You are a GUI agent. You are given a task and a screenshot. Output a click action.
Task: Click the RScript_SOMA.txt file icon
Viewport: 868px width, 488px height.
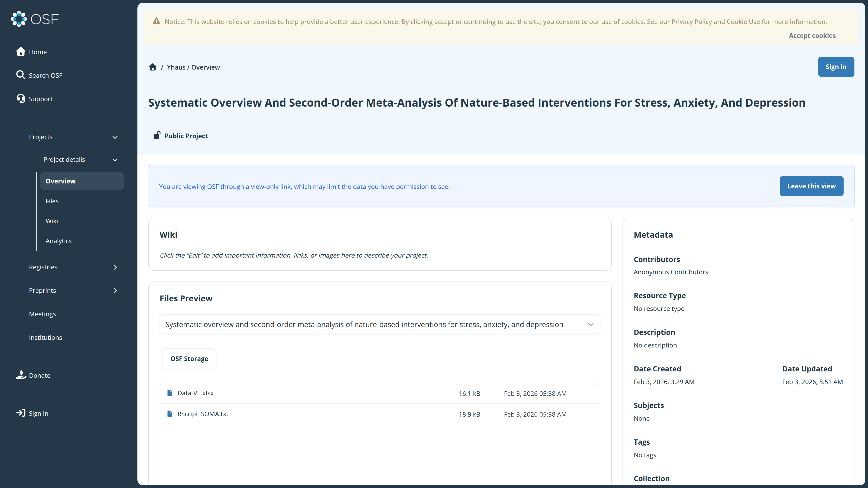tap(170, 414)
